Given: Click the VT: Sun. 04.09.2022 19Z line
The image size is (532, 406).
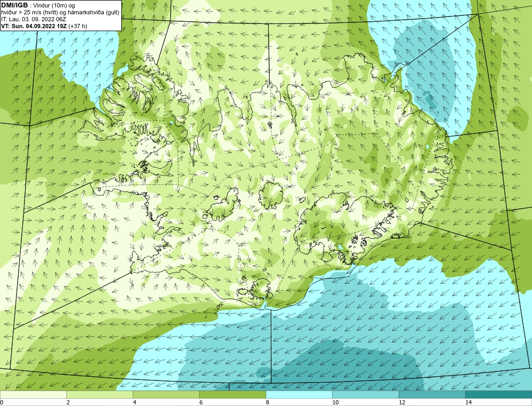Looking at the screenshot, I should point(34,26).
